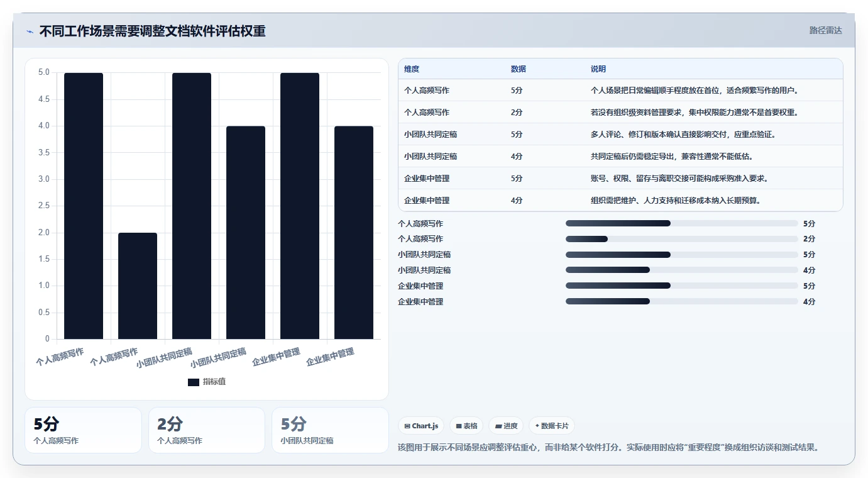
Task: Click the 企业集中管理 chart bar reaching 5.0
Action: pos(300,206)
